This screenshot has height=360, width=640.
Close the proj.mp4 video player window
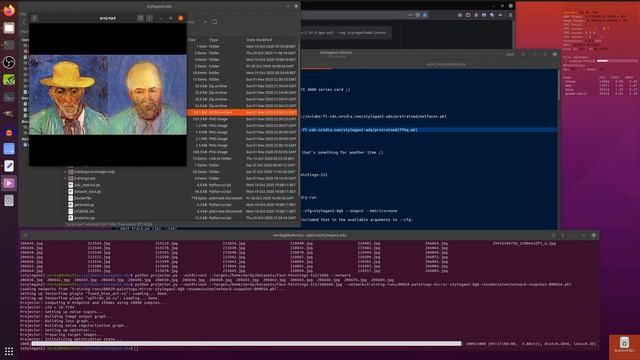tap(180, 18)
